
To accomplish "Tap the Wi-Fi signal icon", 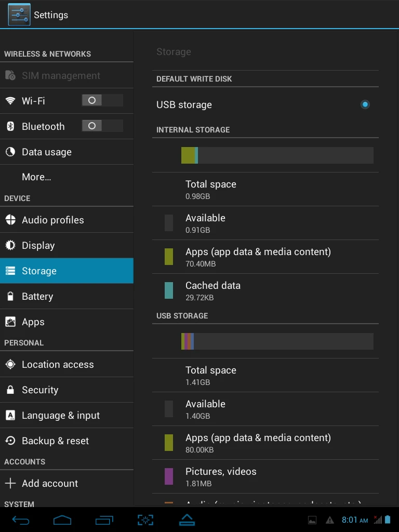I will click(10, 101).
